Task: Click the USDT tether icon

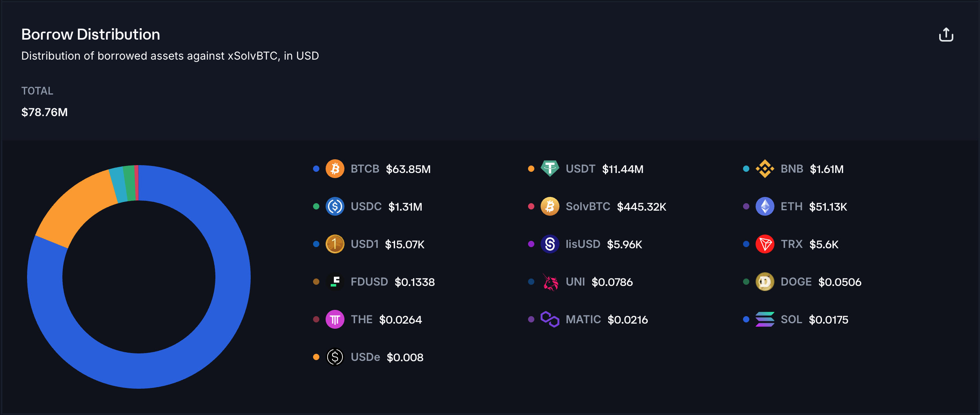Action: pos(550,169)
